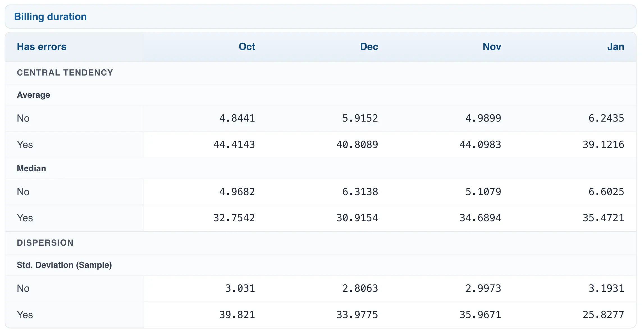Viewport: 644px width, 333px height.
Task: Click the No row label under Average
Action: 23,118
